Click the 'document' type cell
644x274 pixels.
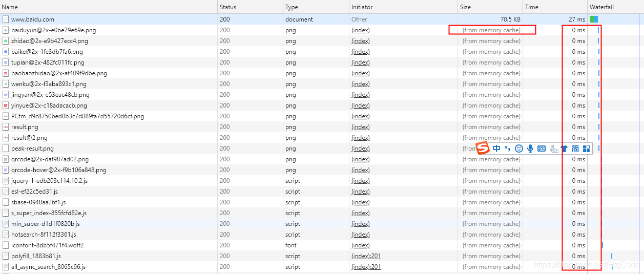pyautogui.click(x=299, y=19)
